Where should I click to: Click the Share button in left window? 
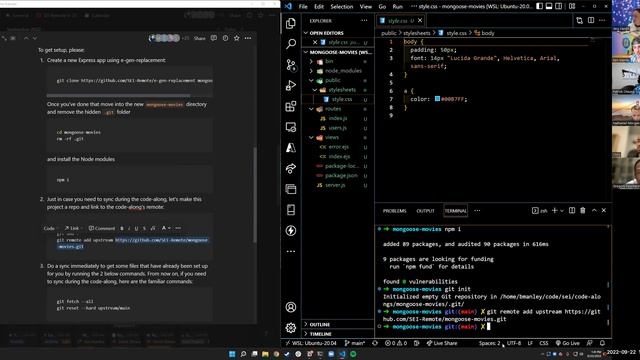click(x=200, y=38)
